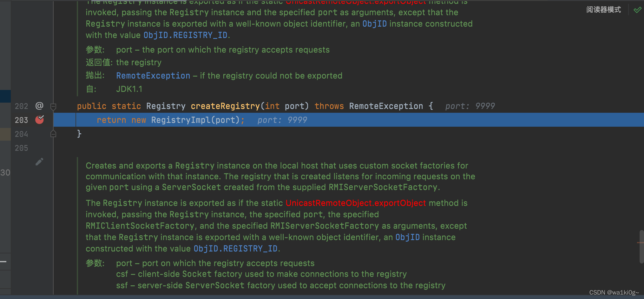Screen dimensions: 644x299
Task: Click the @ annotation gutter icon on line 202
Action: 39,106
